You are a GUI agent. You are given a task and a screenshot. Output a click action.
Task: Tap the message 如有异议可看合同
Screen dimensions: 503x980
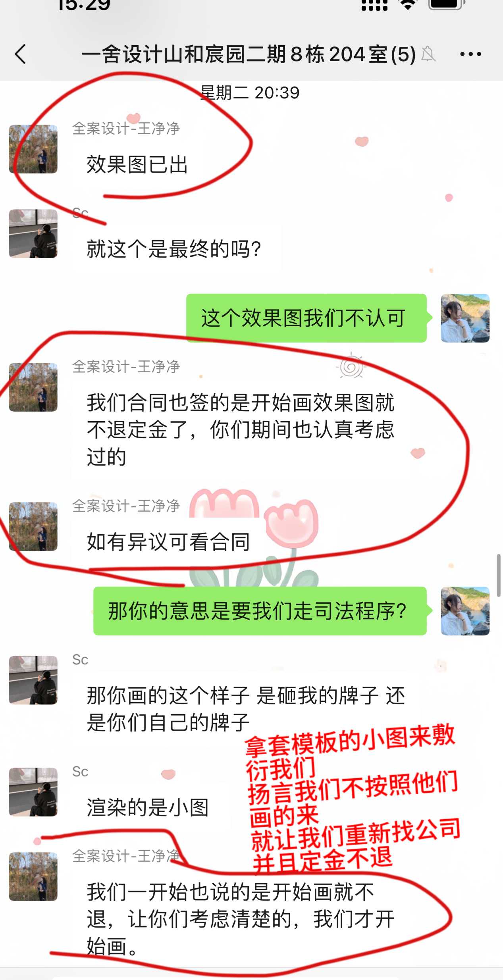pyautogui.click(x=168, y=542)
